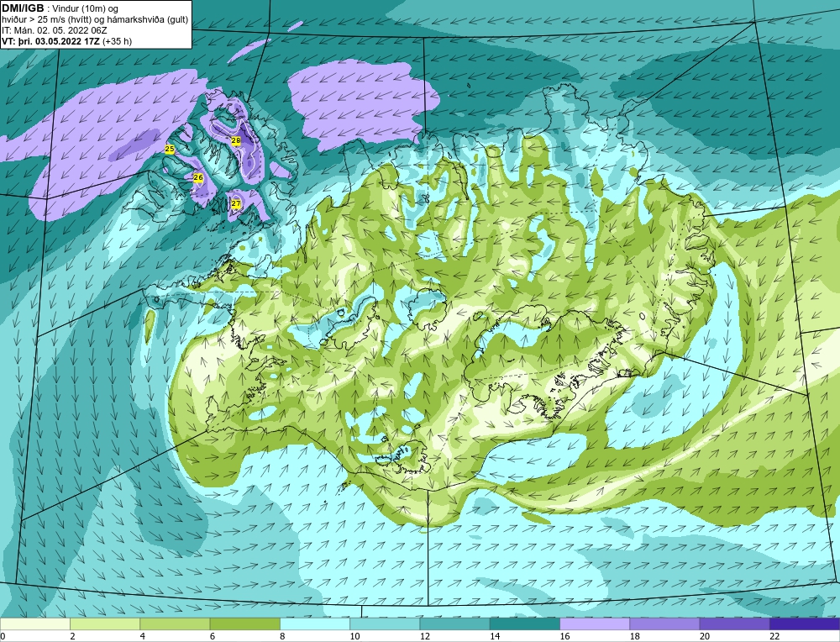Click the 'VT: þri. 03.05.2022 17Z (+35 h)' line

pyautogui.click(x=67, y=41)
